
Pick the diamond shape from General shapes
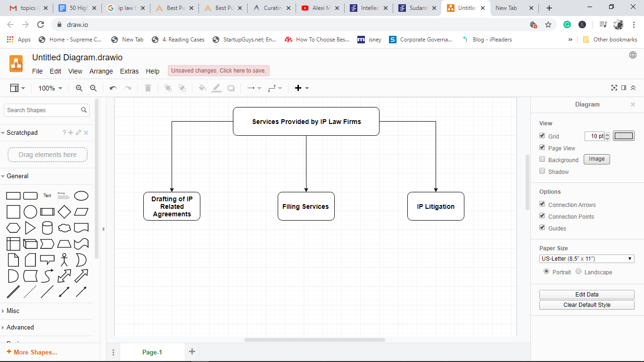pyautogui.click(x=64, y=212)
